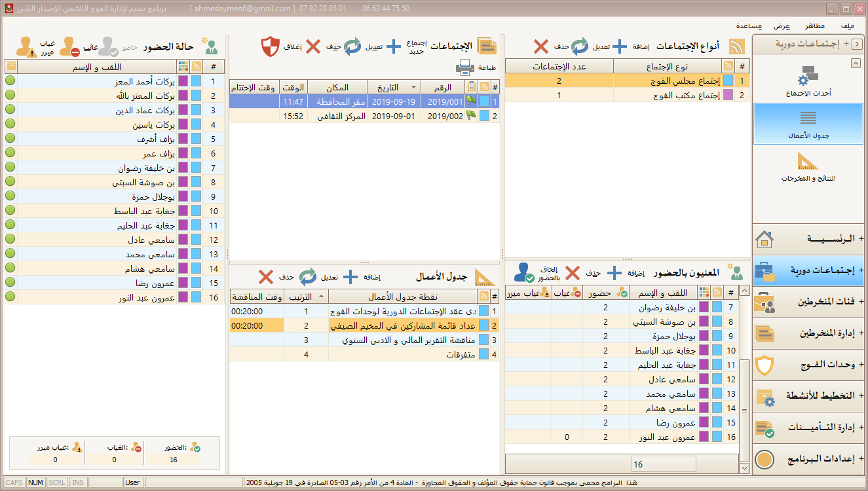The image size is (868, 491).
Task: Click the التاريخ column sort arrow
Action: (x=413, y=87)
